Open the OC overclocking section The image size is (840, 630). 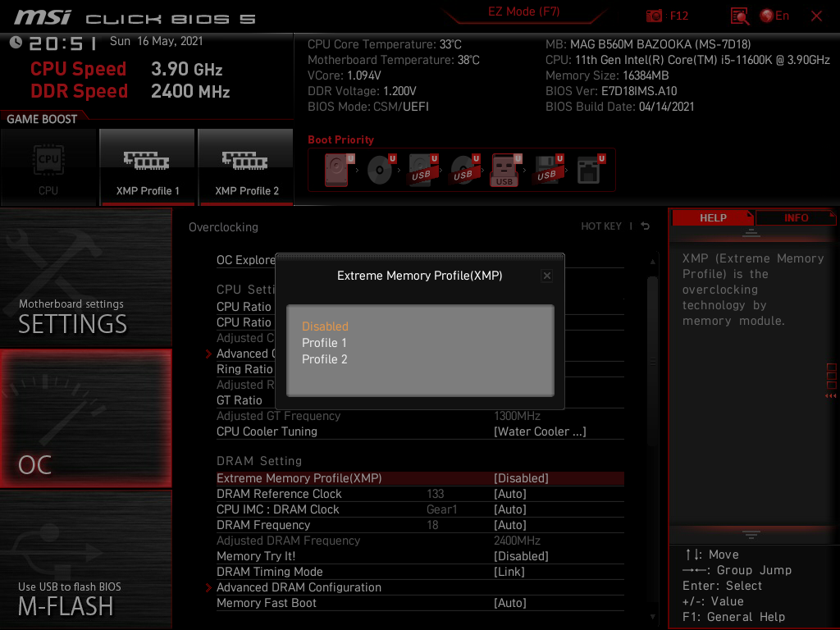[85, 418]
